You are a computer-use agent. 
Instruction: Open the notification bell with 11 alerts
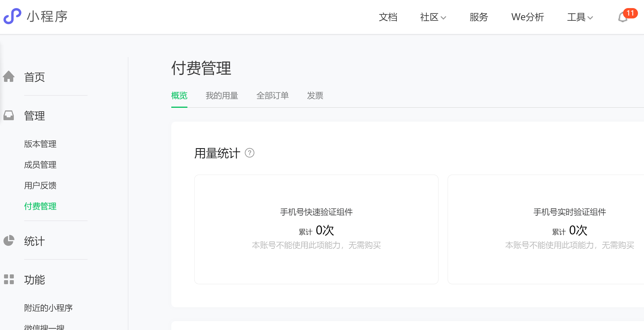coord(623,17)
